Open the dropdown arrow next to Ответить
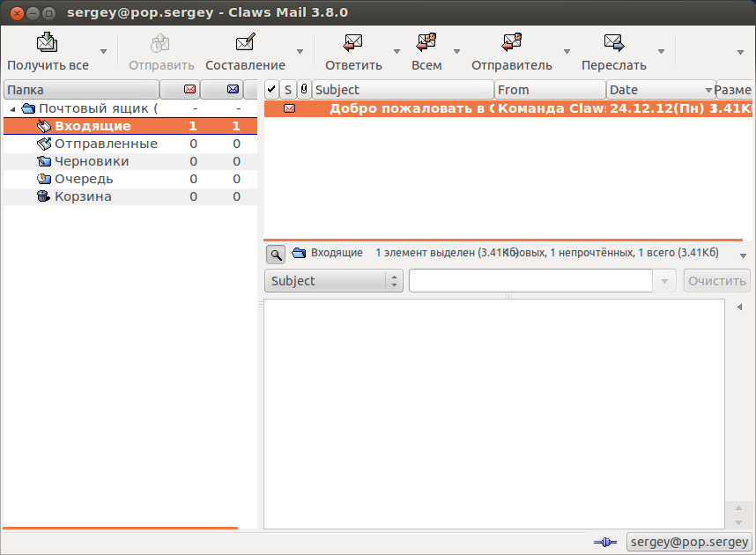 [x=397, y=52]
